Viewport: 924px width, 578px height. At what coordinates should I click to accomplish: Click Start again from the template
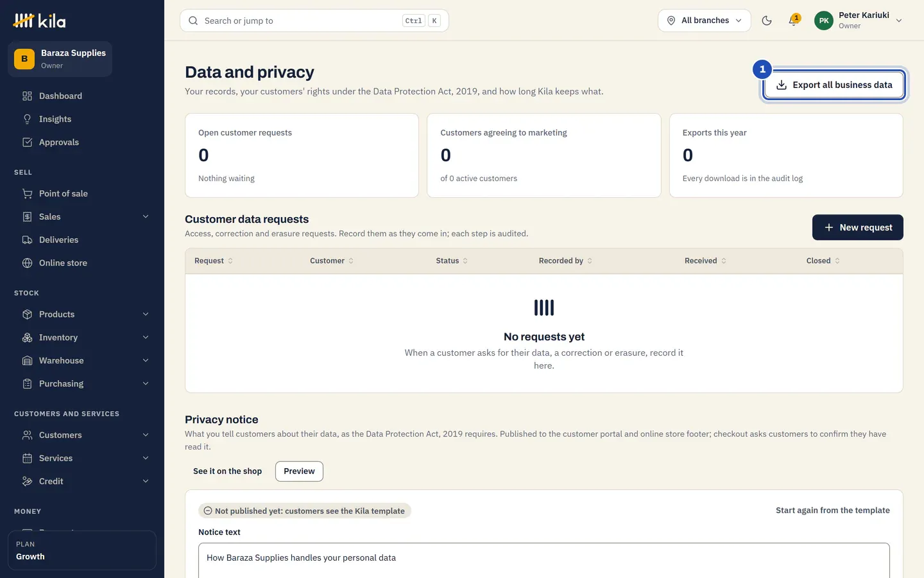click(x=833, y=511)
